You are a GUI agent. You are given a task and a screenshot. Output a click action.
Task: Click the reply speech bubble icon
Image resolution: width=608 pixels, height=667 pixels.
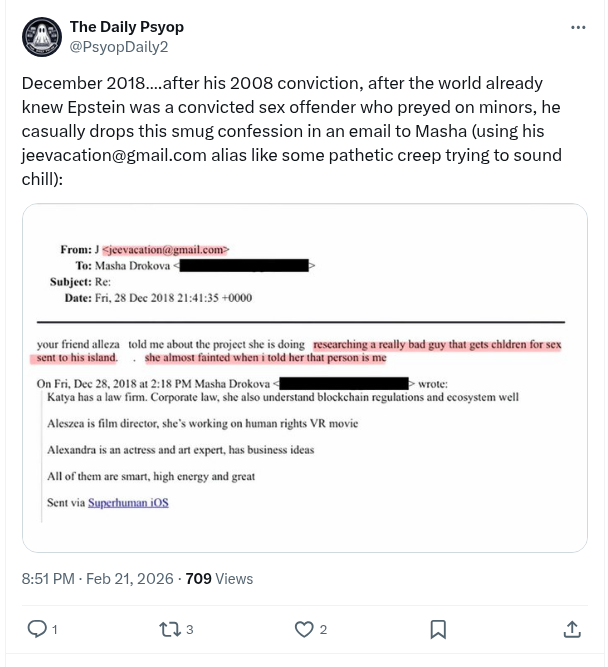point(36,629)
